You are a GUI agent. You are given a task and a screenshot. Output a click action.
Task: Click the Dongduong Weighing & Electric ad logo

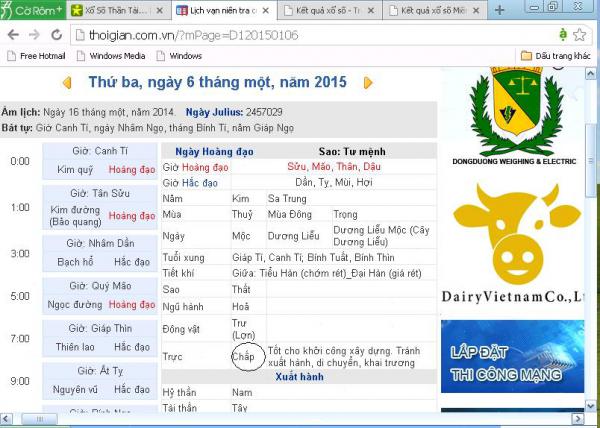pyautogui.click(x=514, y=117)
